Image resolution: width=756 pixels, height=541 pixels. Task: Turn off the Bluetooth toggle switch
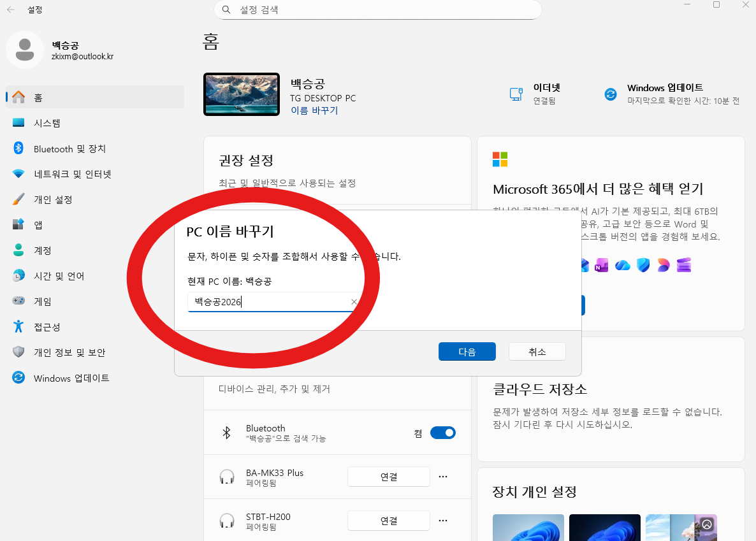coord(442,433)
